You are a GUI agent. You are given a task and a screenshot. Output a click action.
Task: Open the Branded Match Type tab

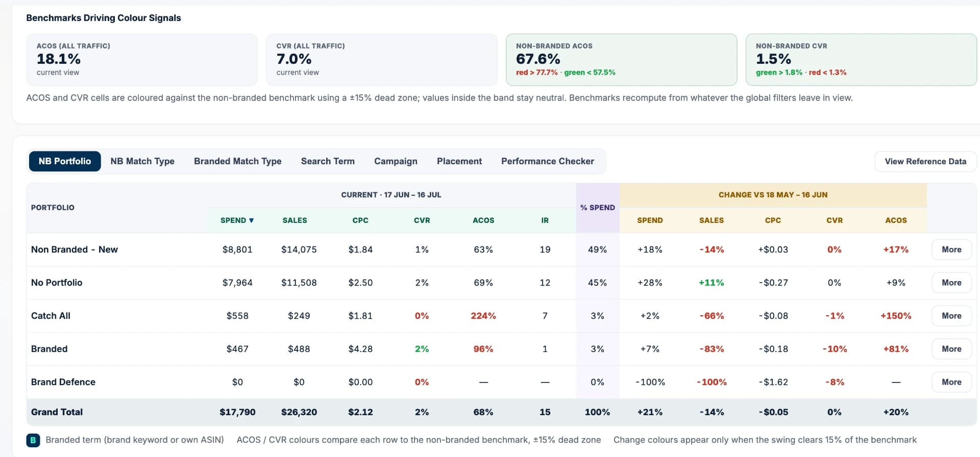(237, 161)
